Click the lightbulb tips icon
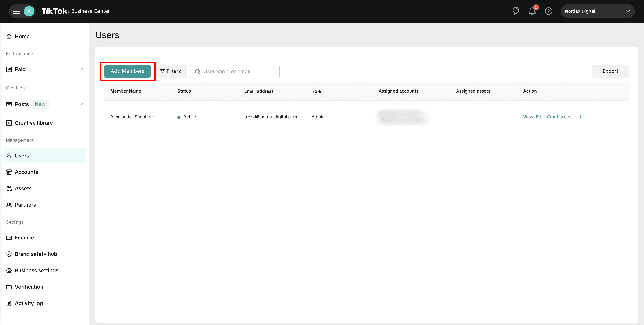Screen dimensions: 644x325 pos(516,11)
